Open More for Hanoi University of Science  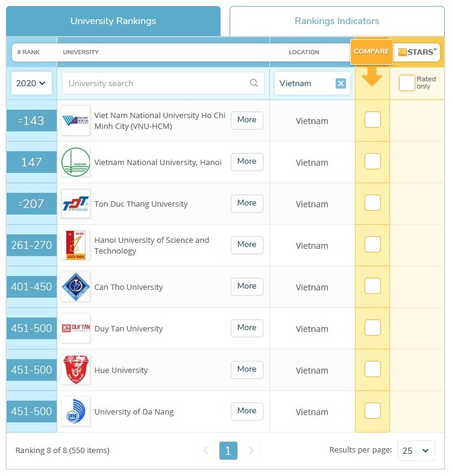247,245
